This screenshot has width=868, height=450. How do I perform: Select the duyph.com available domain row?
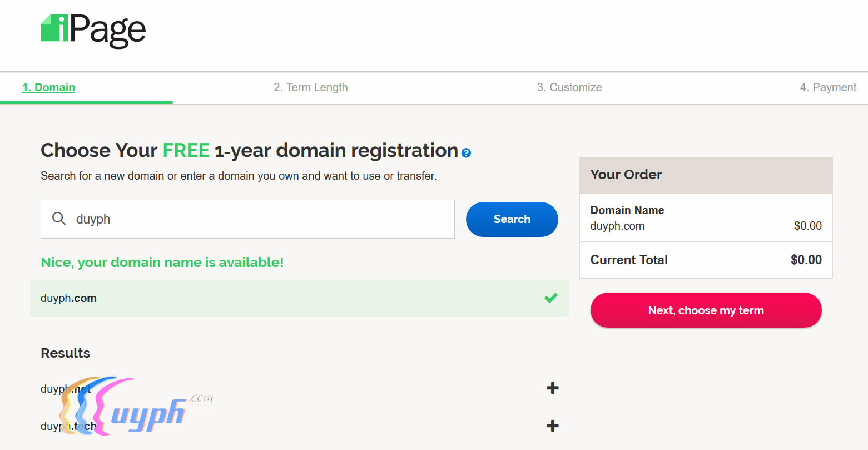278,298
